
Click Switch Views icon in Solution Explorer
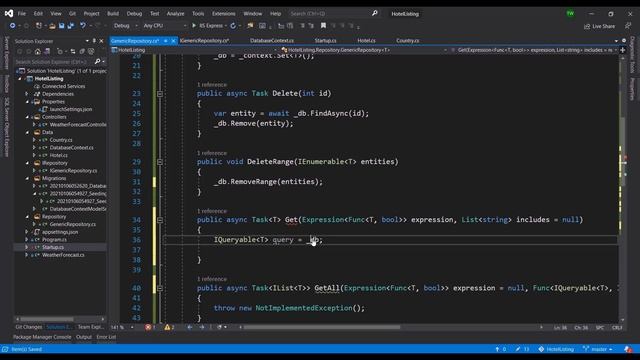(47, 51)
